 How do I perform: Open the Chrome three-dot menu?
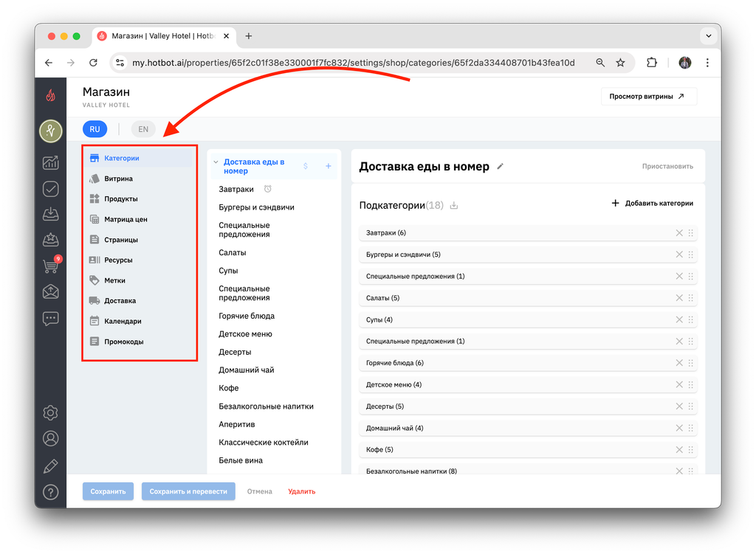click(x=707, y=63)
